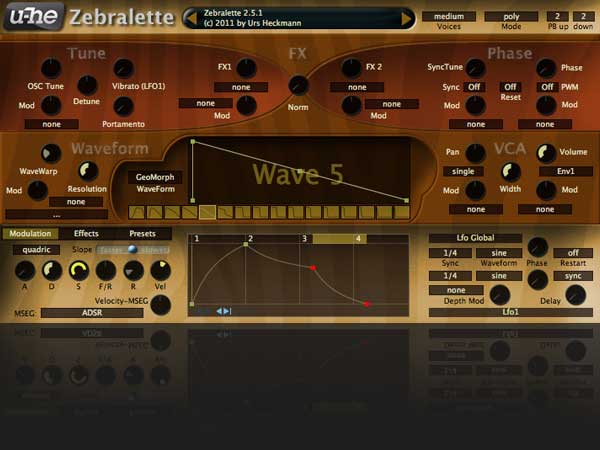Adjust the OSC Tune knob

coord(51,68)
